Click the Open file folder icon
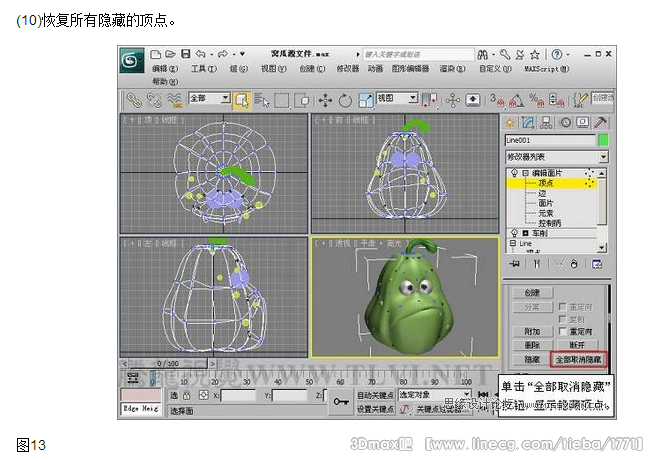Screen dimensions: 672x461 click(x=170, y=54)
